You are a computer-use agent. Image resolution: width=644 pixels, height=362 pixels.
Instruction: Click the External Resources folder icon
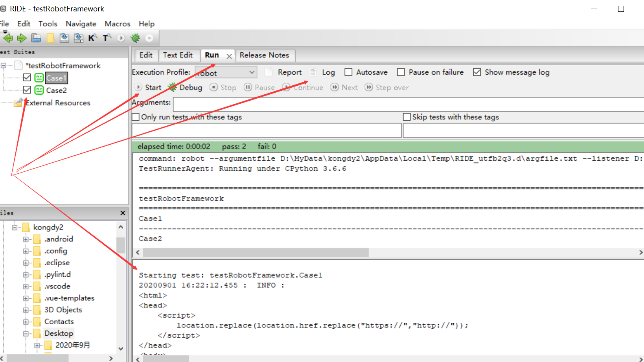tap(18, 103)
